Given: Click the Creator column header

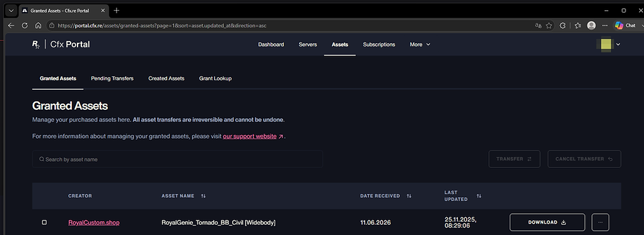Looking at the screenshot, I should [80, 196].
